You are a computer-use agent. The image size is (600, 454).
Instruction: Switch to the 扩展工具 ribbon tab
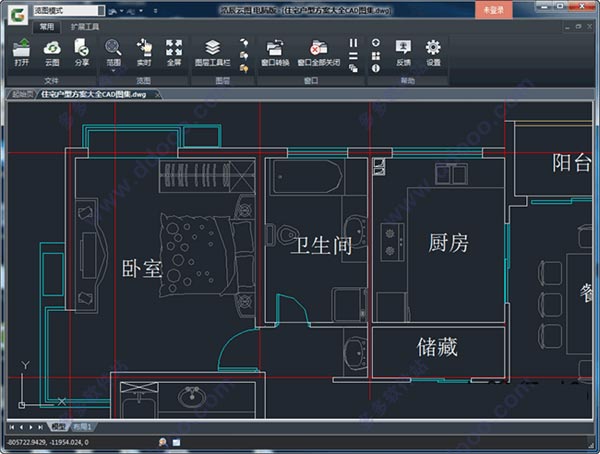point(85,26)
